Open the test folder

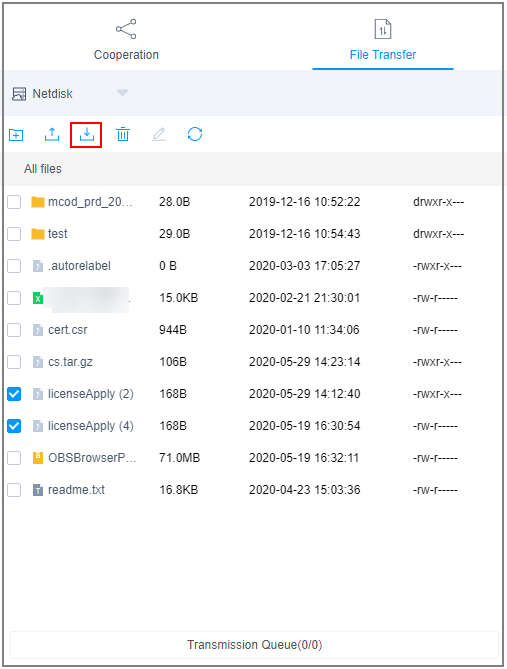click(58, 234)
